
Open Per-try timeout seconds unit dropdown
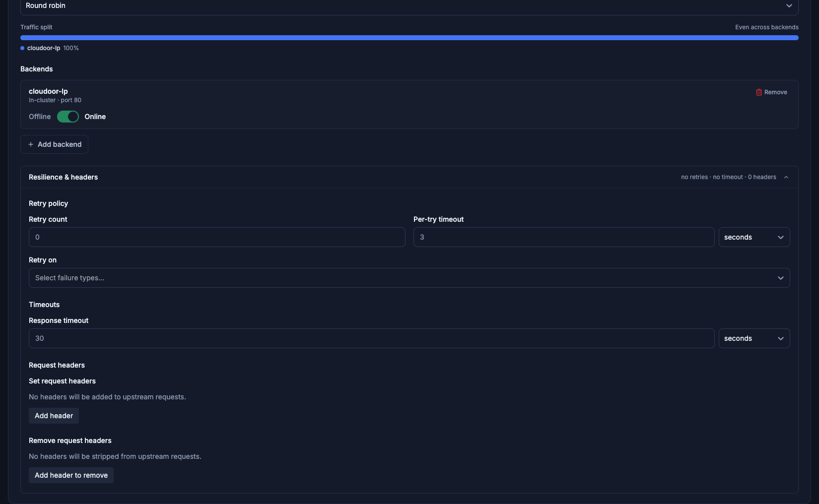(x=754, y=237)
